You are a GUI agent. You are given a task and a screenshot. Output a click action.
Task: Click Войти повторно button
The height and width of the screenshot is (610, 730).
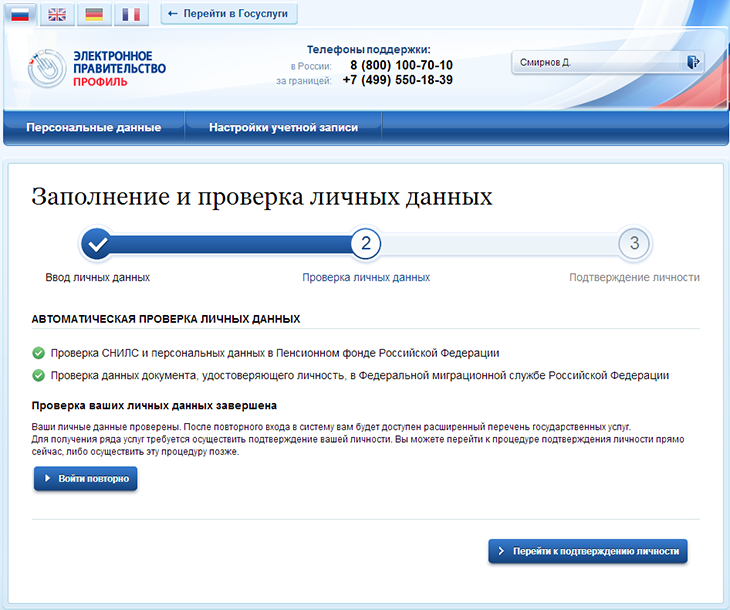coord(86,479)
